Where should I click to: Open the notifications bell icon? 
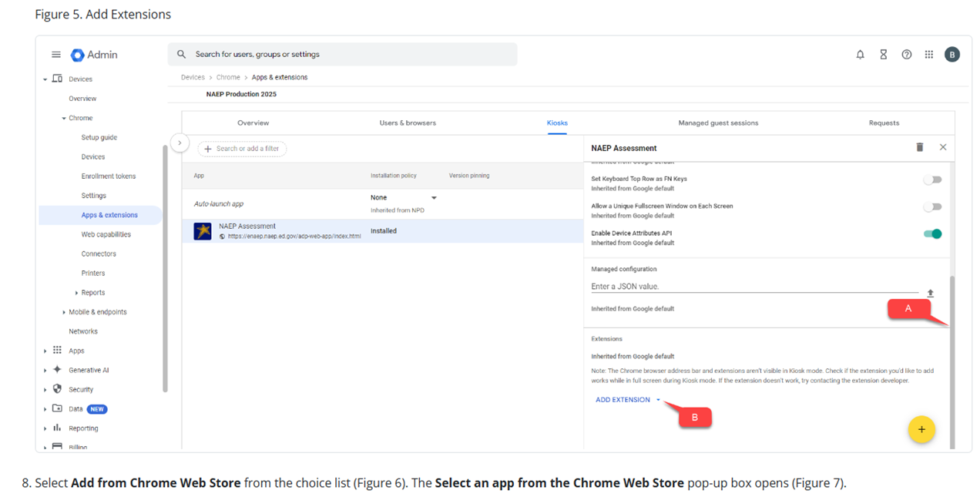point(861,55)
